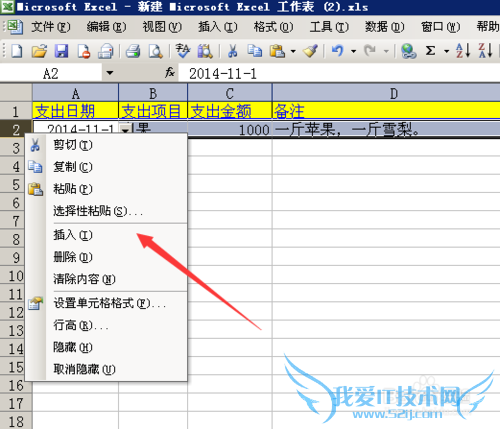Choose 删除(D) in context menu
The image size is (500, 429).
[106, 257]
